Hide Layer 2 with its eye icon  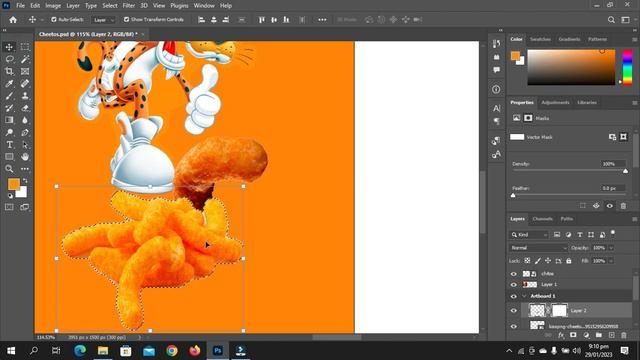pos(513,311)
